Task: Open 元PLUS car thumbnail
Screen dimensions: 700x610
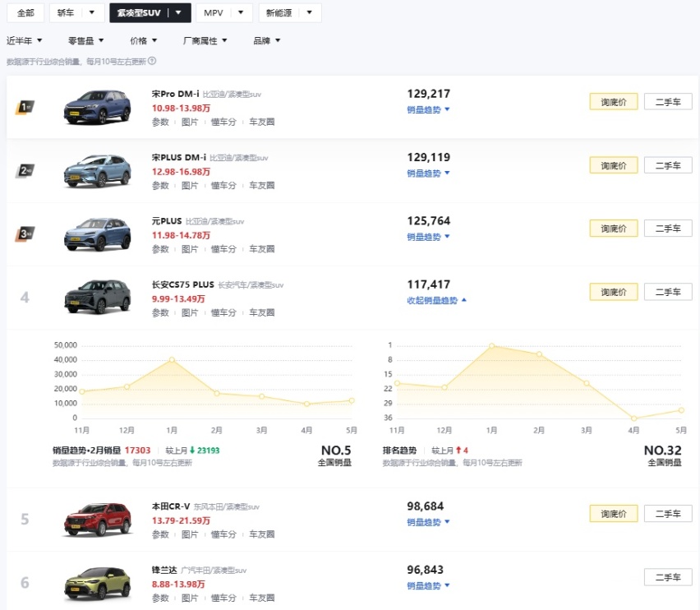Action: (x=97, y=234)
